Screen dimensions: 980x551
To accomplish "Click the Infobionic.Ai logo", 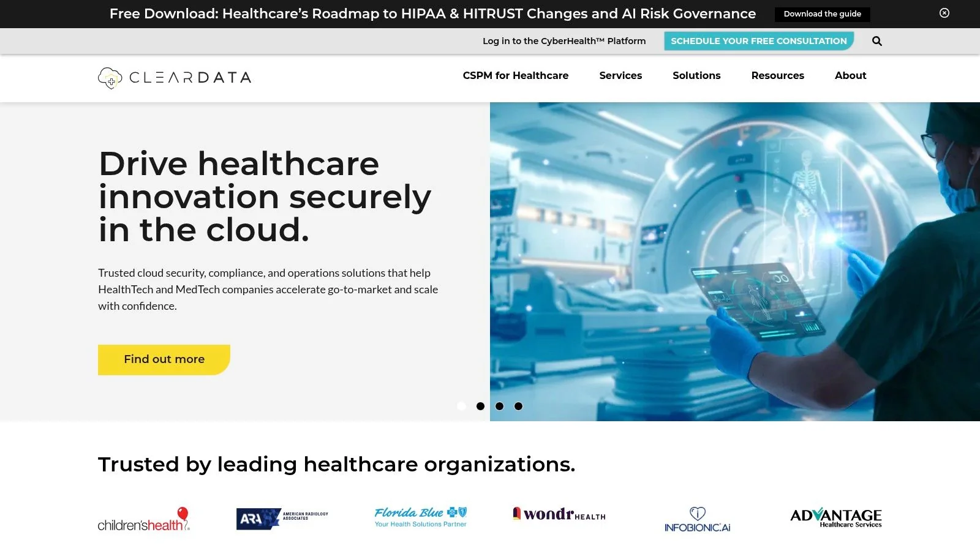I will tap(698, 519).
